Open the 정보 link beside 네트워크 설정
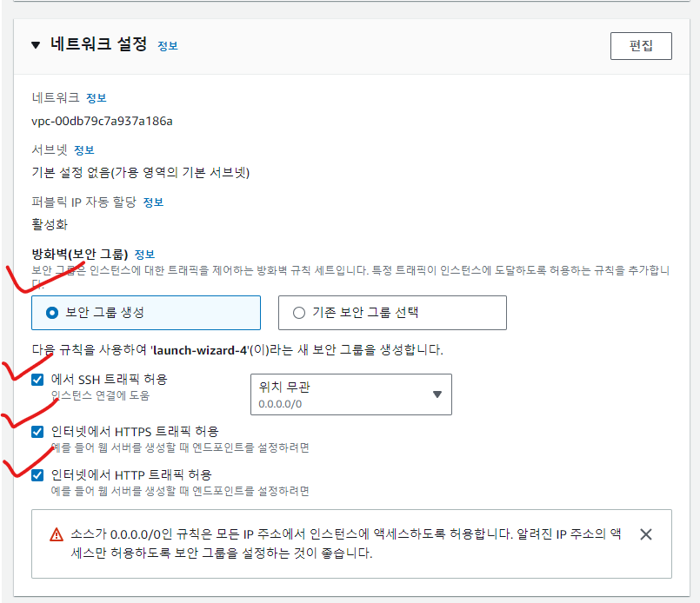Screen dimensions: 700x603 coord(168,46)
